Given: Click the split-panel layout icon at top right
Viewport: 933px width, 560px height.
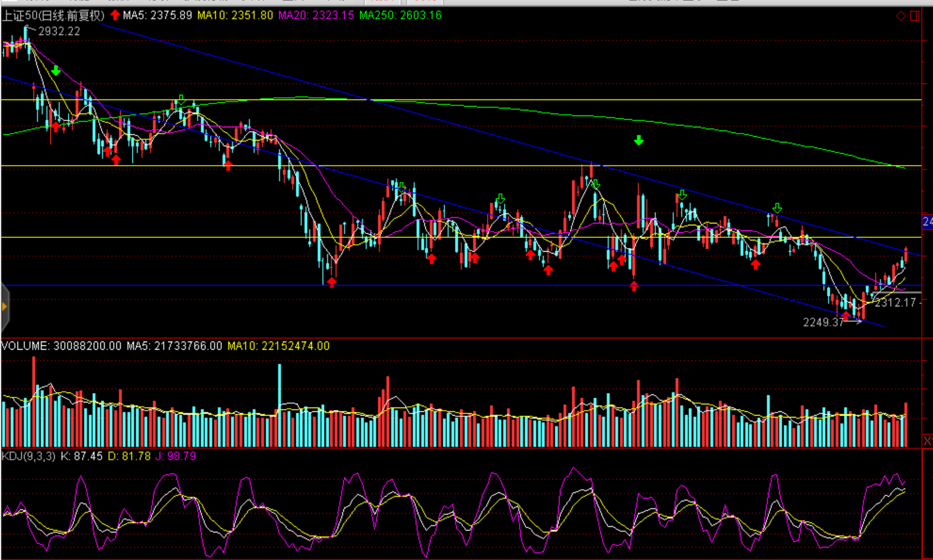Looking at the screenshot, I should click(915, 16).
